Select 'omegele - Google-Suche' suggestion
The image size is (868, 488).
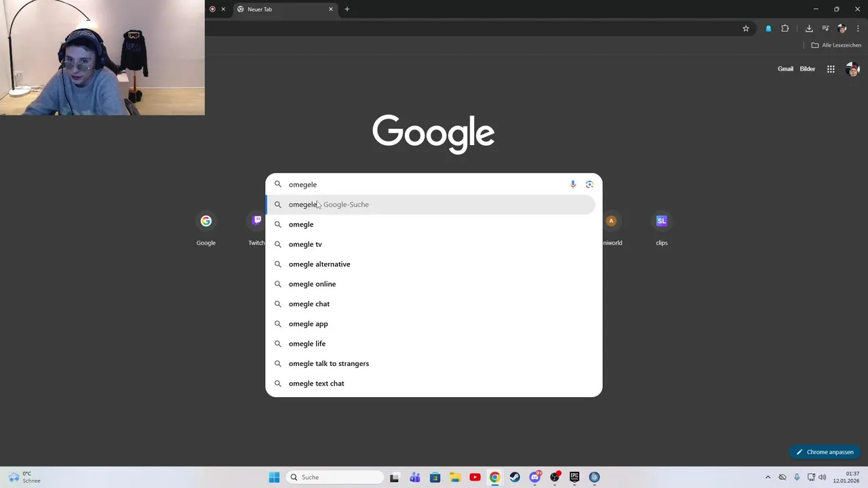click(x=431, y=204)
